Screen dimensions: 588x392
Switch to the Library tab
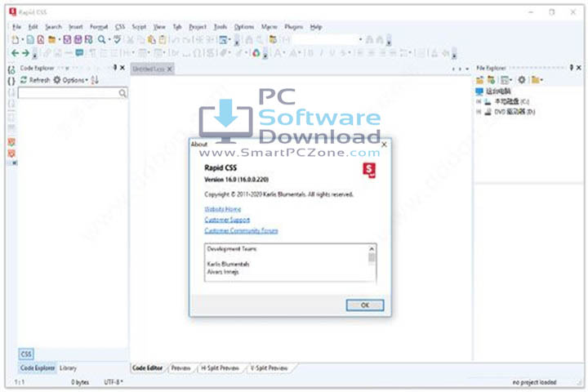tap(68, 368)
